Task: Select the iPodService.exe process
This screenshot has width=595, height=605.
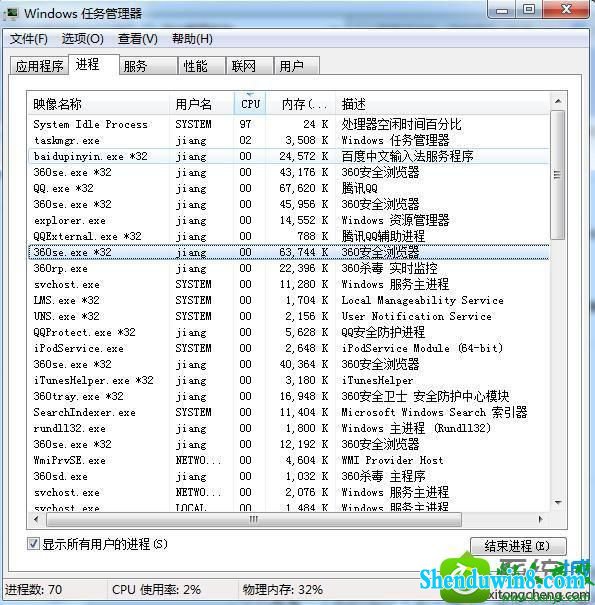Action: tap(288, 348)
